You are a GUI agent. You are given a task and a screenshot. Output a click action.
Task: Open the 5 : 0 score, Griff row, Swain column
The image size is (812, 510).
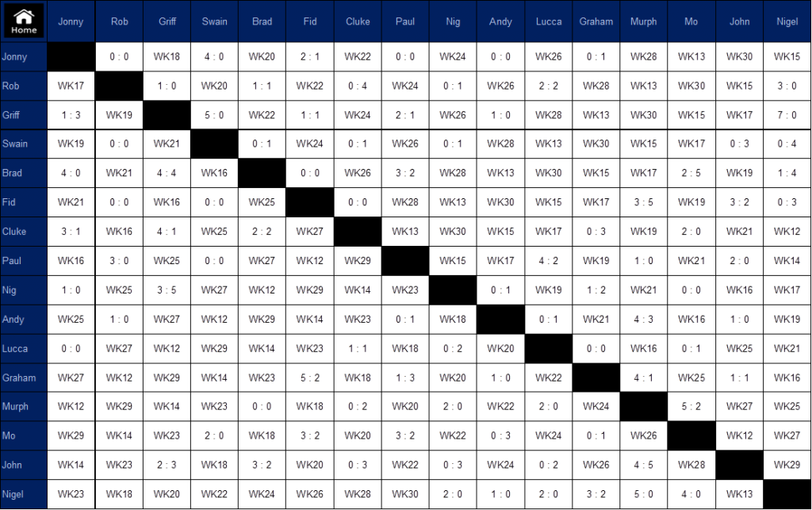(214, 115)
